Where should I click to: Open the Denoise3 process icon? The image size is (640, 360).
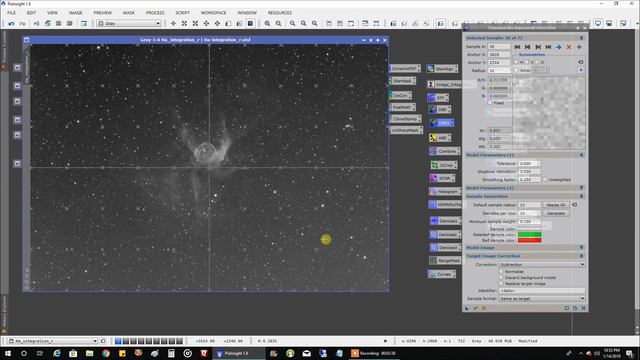(x=445, y=247)
